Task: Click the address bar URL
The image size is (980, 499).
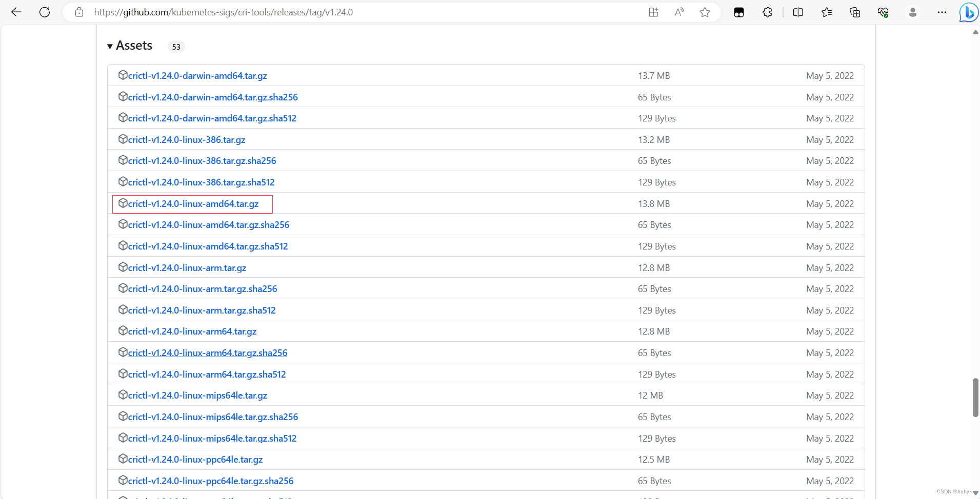Action: pos(224,12)
